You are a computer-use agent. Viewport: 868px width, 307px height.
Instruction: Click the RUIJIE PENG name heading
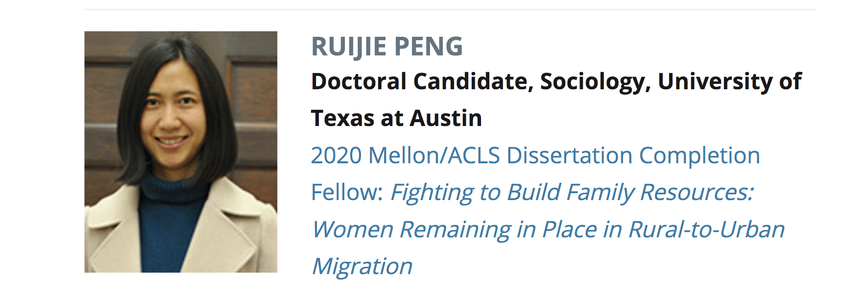(x=386, y=47)
